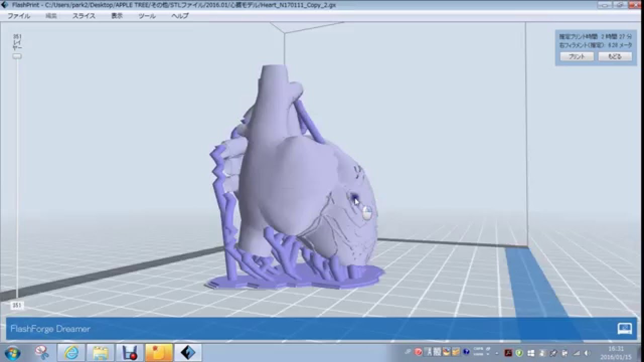Image resolution: width=644 pixels, height=362 pixels.
Task: Click the screen recorder taskbar icon
Action: point(130,352)
